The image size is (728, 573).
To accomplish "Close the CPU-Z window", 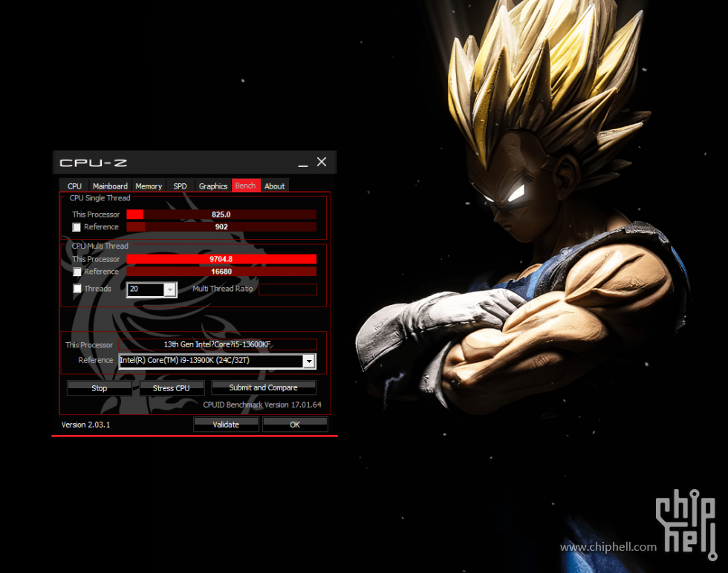I will pos(321,162).
